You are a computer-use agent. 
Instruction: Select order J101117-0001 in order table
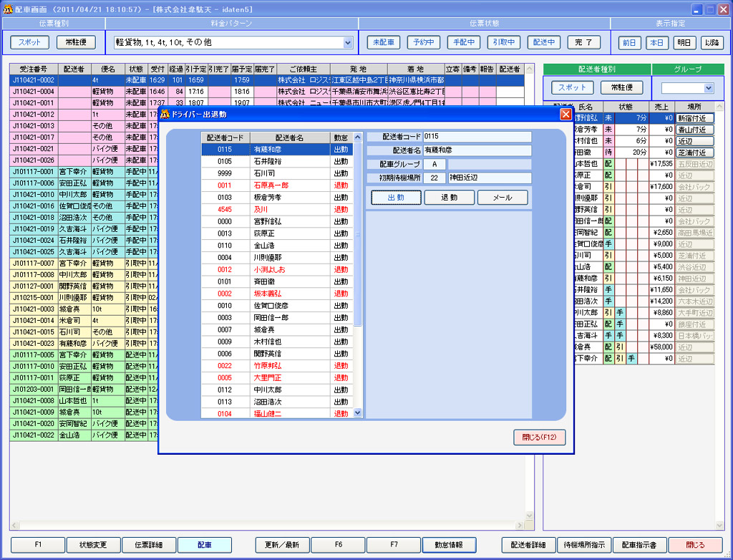[84, 172]
